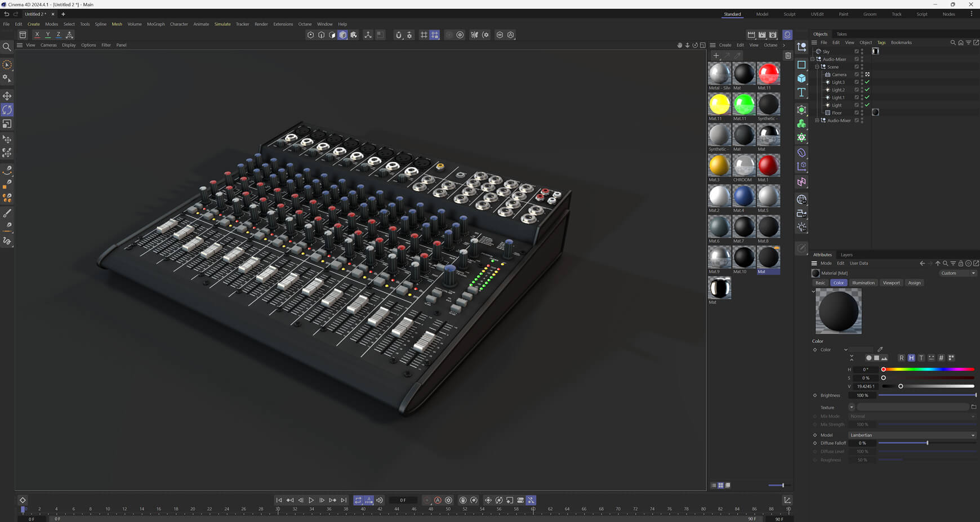Click the Hue slider bar
This screenshot has height=522, width=980.
pos(928,369)
